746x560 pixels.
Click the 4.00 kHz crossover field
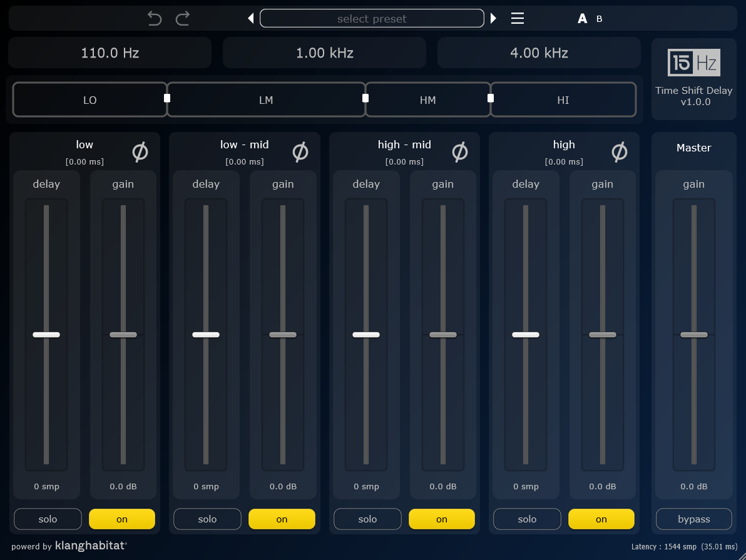[539, 53]
